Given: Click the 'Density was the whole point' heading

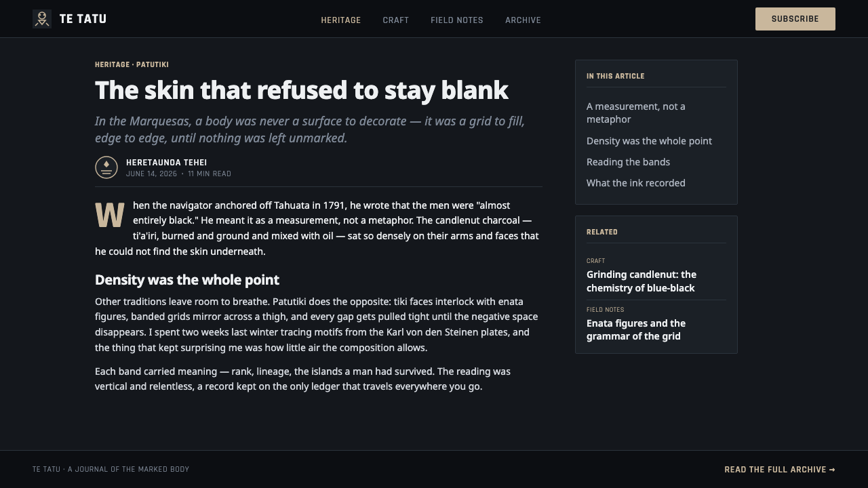Looking at the screenshot, I should click(187, 280).
